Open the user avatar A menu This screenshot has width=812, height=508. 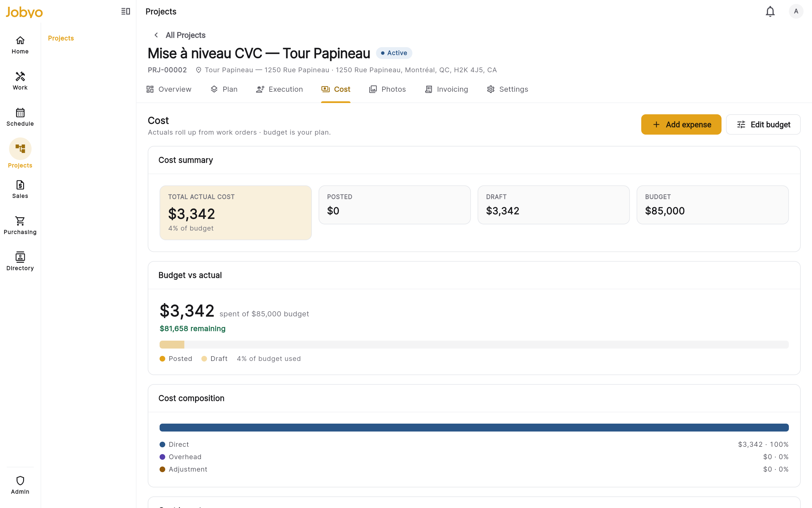[x=796, y=11]
